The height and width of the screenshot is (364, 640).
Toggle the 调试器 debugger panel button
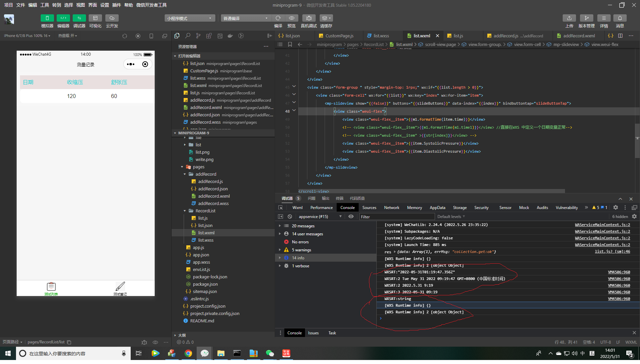tap(79, 18)
